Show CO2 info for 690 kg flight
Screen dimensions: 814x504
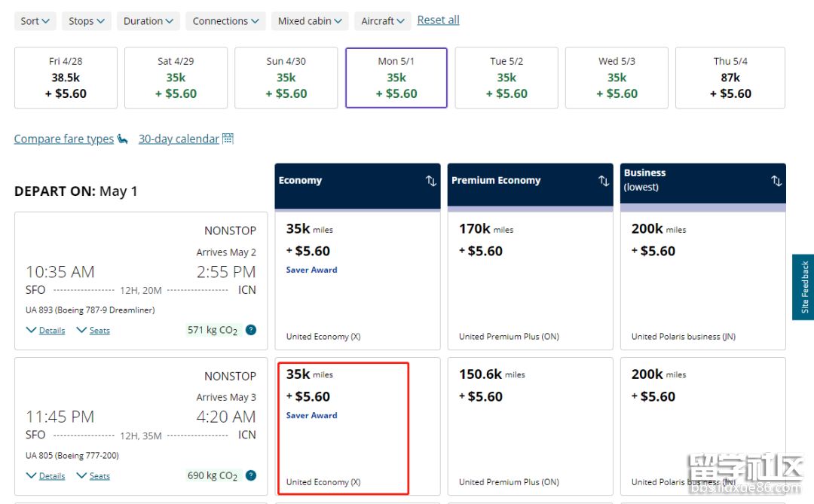point(251,475)
